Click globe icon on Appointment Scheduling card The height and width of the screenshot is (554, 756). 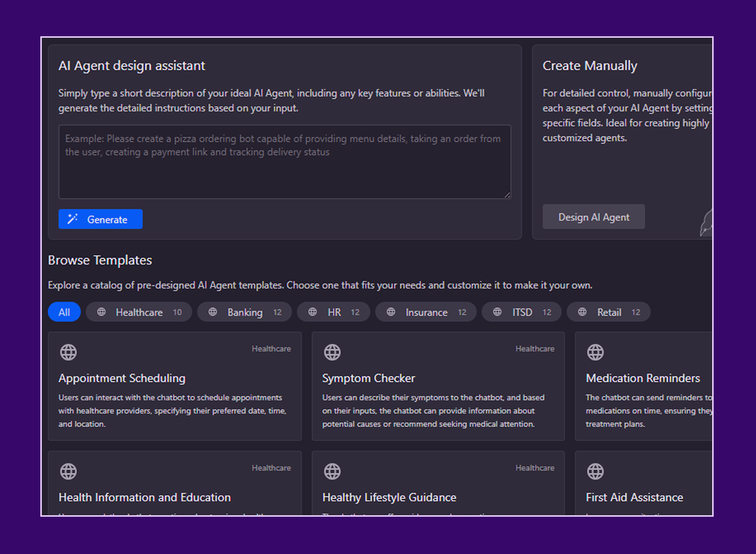pyautogui.click(x=69, y=352)
